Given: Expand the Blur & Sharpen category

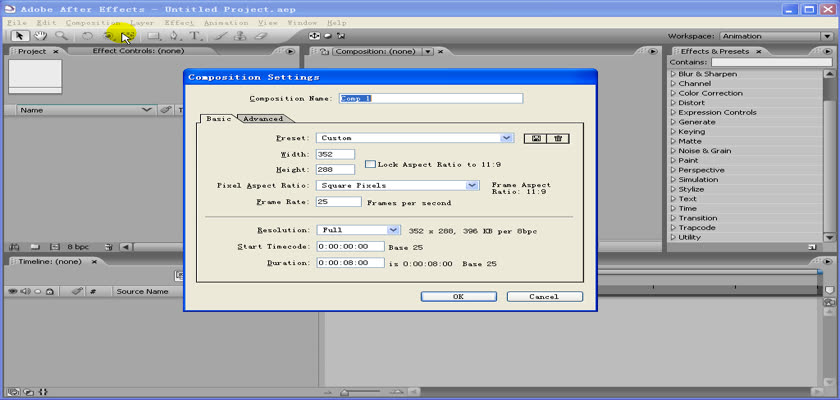Looking at the screenshot, I should pos(674,74).
